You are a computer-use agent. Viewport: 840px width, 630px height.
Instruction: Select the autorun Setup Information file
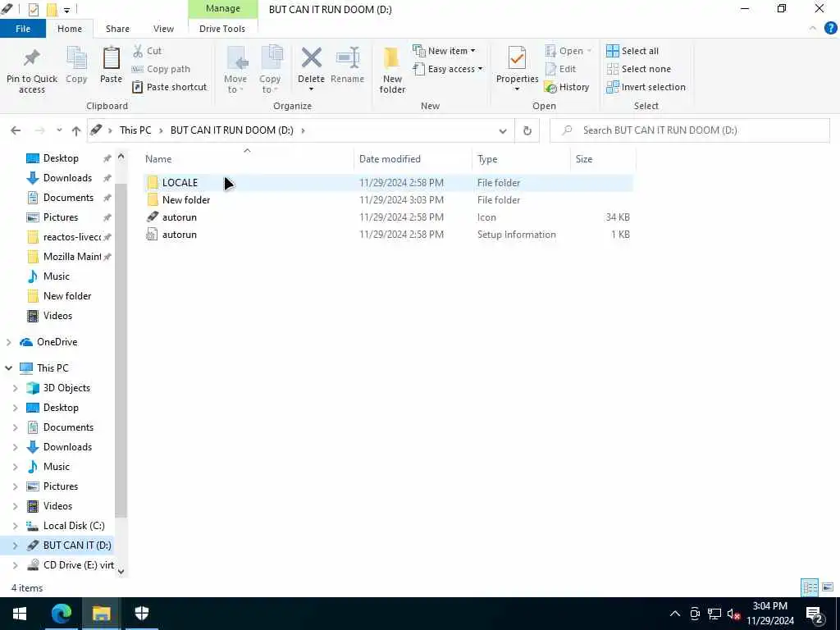point(388,235)
